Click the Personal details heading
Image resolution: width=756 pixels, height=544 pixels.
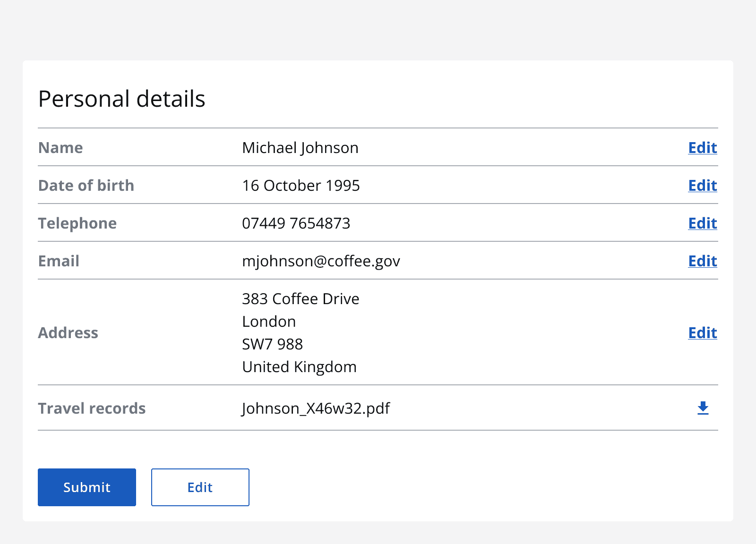coord(122,99)
